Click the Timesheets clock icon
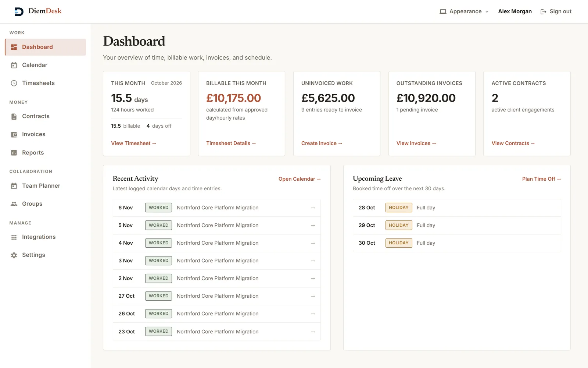 point(14,83)
